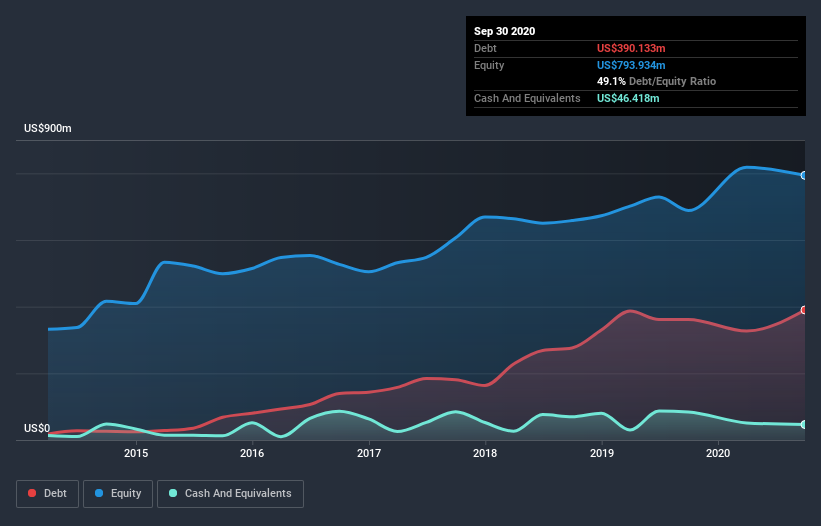Screen dimensions: 821x526
Task: Click the 2015 x-axis label
Action: (x=136, y=453)
